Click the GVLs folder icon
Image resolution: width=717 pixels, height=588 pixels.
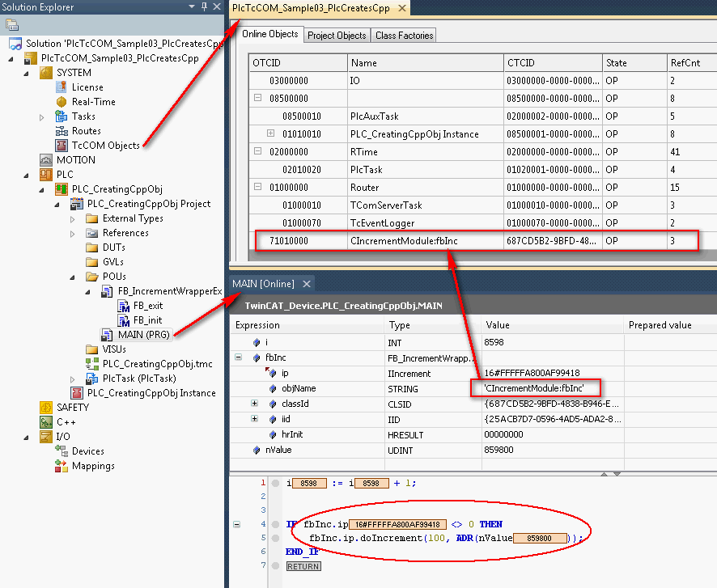92,262
